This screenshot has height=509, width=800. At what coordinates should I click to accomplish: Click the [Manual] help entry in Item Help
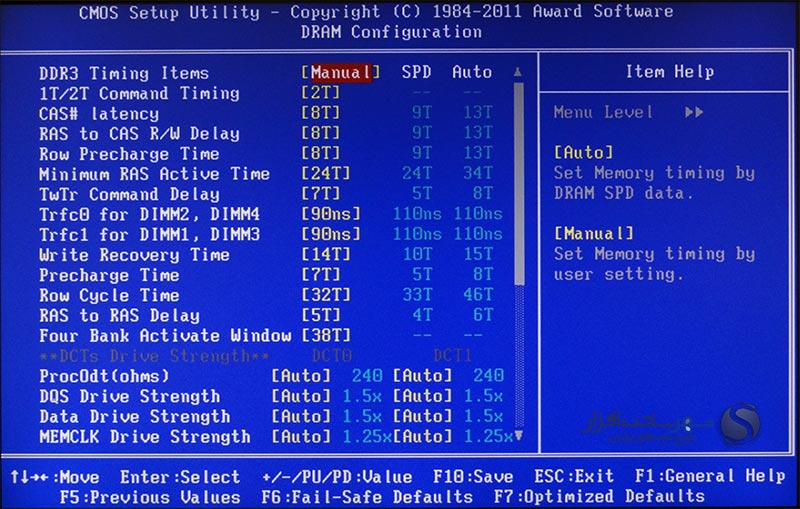tap(593, 234)
